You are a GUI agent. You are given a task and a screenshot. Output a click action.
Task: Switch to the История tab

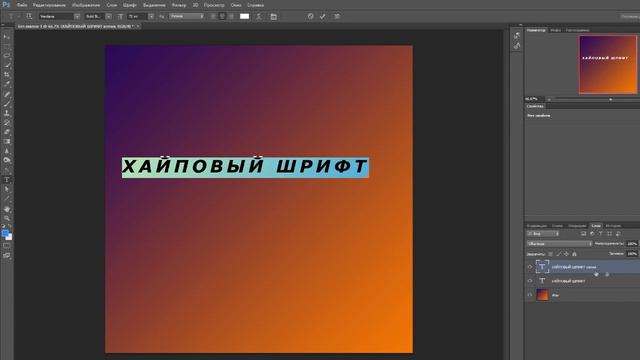[x=613, y=226]
